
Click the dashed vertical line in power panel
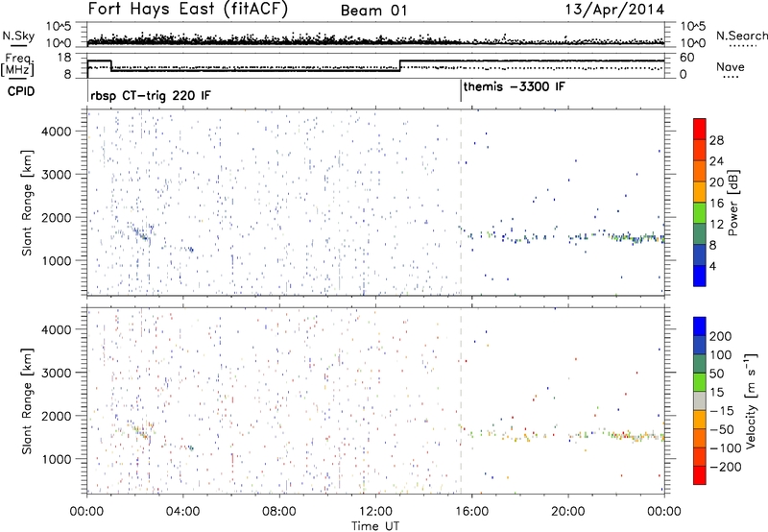pyautogui.click(x=461, y=203)
